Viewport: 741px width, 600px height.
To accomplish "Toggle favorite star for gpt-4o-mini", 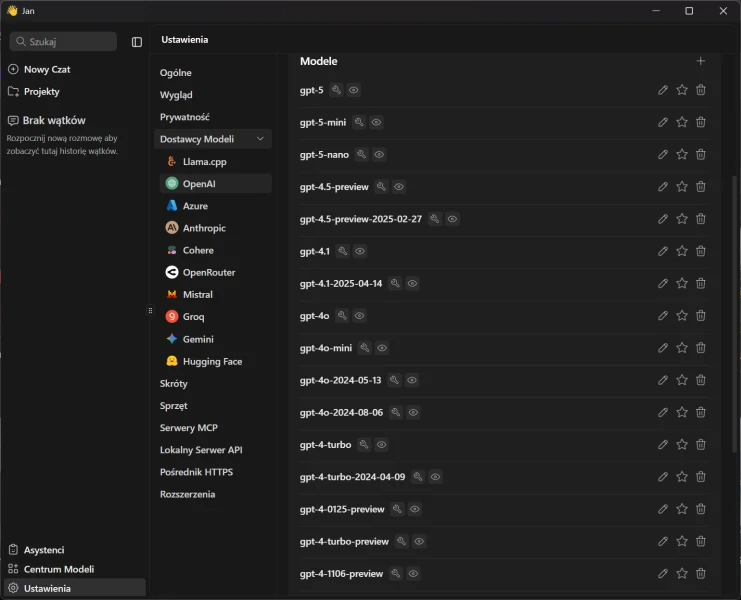I will point(682,348).
